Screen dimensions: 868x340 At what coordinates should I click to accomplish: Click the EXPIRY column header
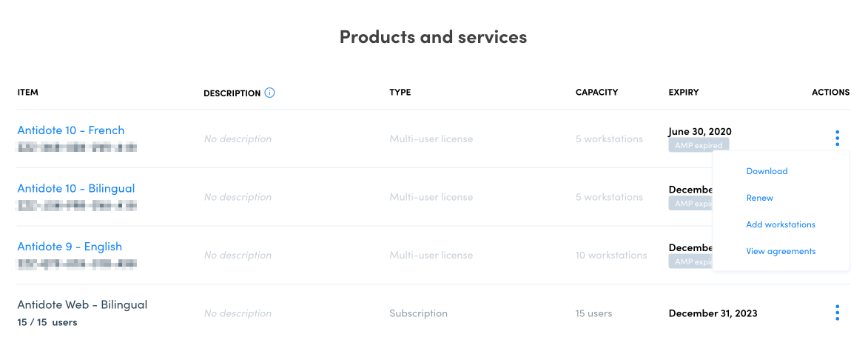pyautogui.click(x=684, y=93)
